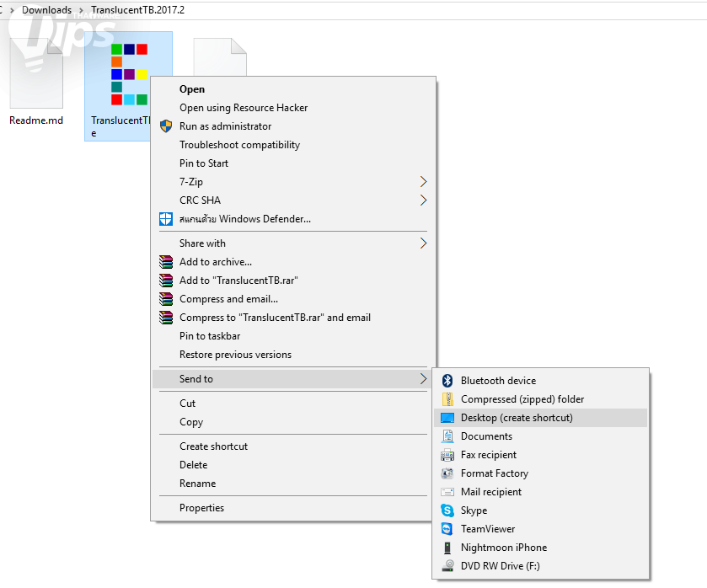
Task: Send to Bluetooth device
Action: 541,380
